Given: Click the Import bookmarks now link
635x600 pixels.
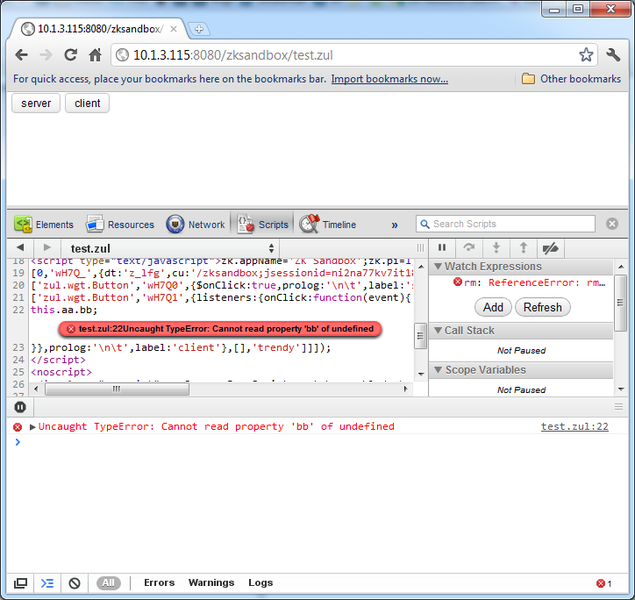Looking at the screenshot, I should pyautogui.click(x=390, y=79).
